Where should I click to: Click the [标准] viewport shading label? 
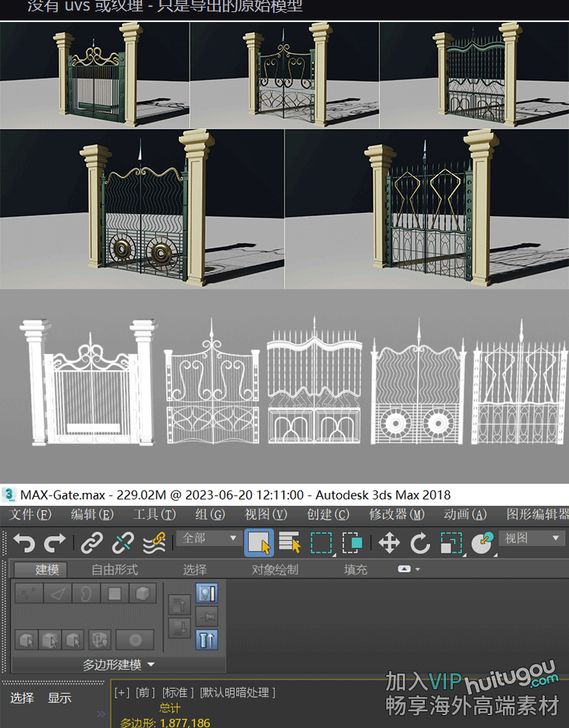[178, 692]
